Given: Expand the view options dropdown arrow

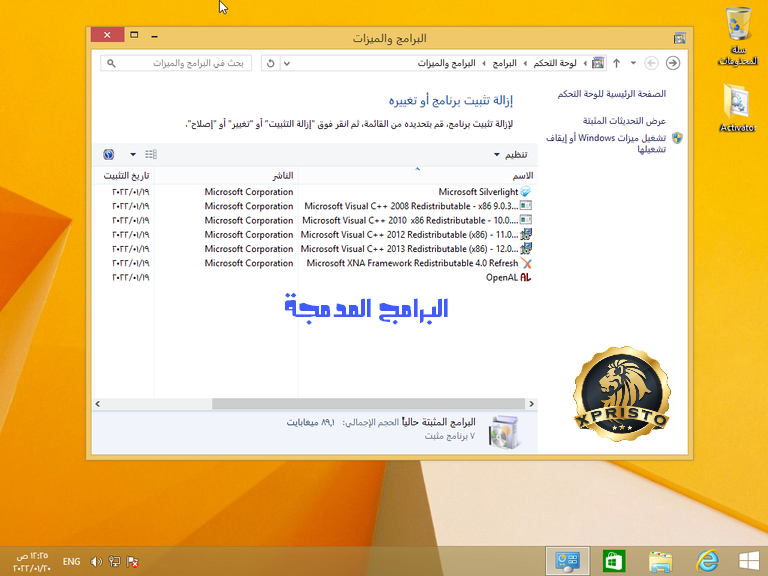Looking at the screenshot, I should click(133, 155).
